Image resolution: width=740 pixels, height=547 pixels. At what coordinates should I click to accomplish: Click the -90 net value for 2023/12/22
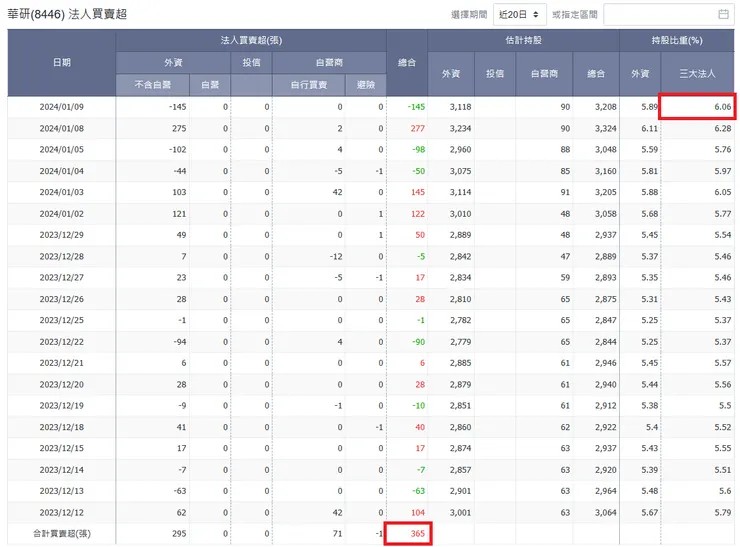[418, 342]
